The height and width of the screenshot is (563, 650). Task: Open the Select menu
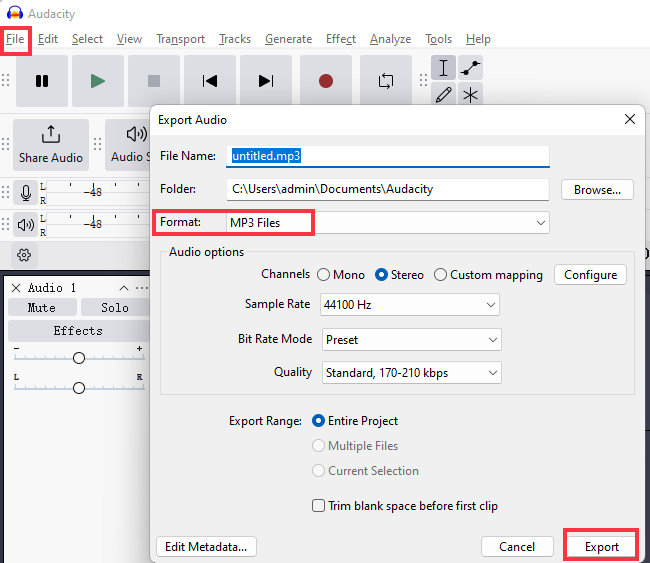pyautogui.click(x=87, y=39)
